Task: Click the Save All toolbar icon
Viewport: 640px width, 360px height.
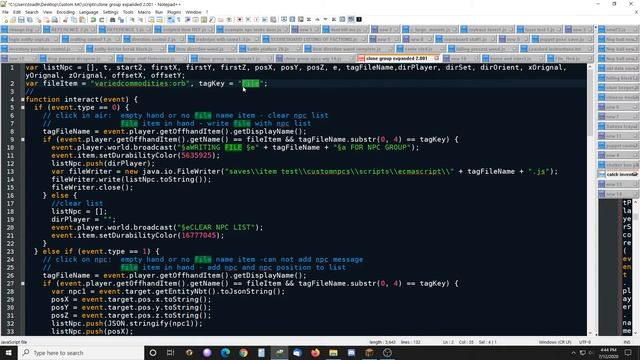Action: [x=30, y=20]
